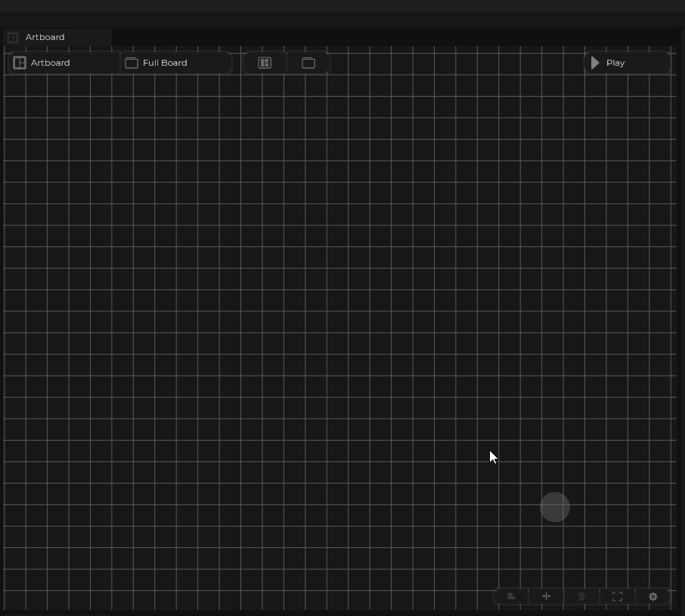Click the Play triangle icon
The width and height of the screenshot is (685, 616).
(595, 63)
